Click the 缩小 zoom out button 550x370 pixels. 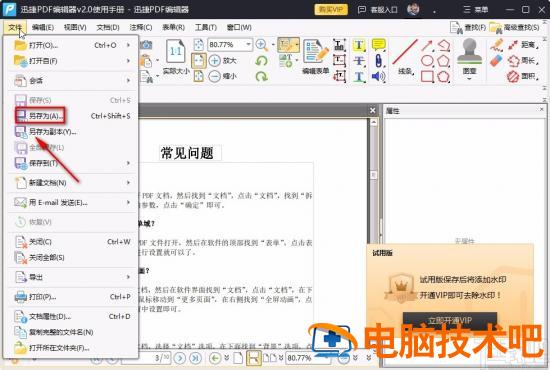(223, 76)
